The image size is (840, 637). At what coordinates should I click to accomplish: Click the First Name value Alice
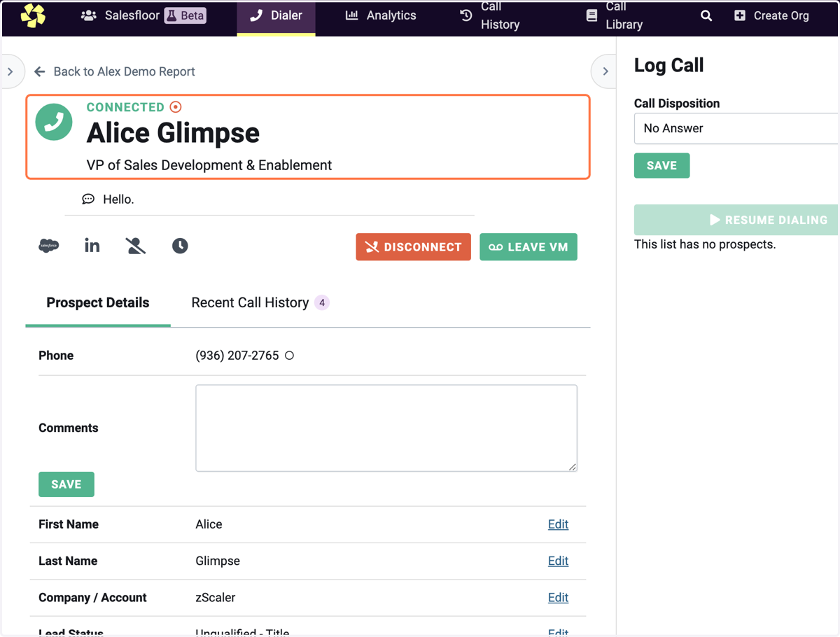[x=209, y=524]
